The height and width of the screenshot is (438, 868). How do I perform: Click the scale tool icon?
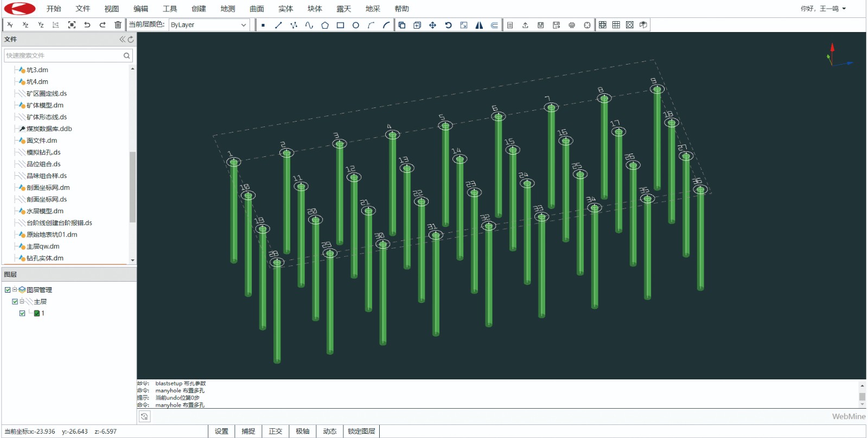point(464,25)
